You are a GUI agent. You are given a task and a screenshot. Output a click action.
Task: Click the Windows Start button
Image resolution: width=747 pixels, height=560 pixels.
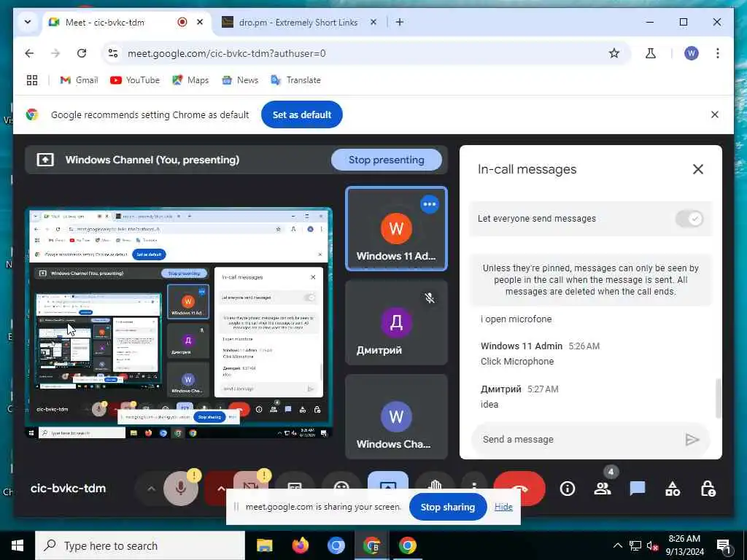tap(18, 545)
